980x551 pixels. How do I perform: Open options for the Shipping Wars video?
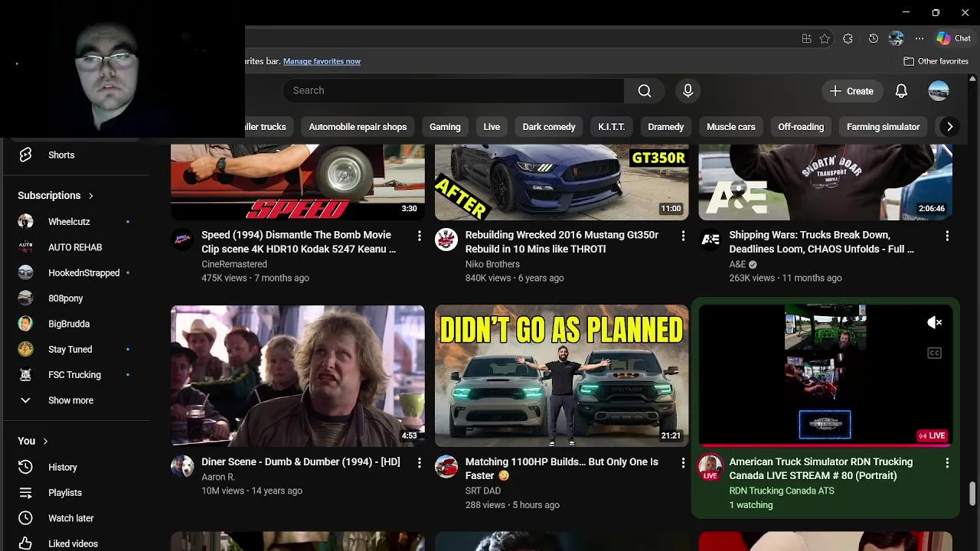tap(947, 236)
